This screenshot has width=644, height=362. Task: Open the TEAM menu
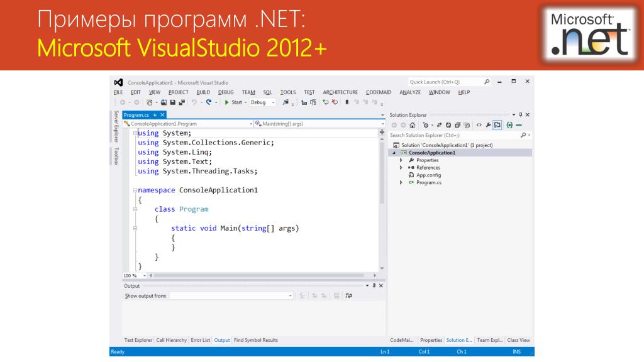(x=248, y=92)
